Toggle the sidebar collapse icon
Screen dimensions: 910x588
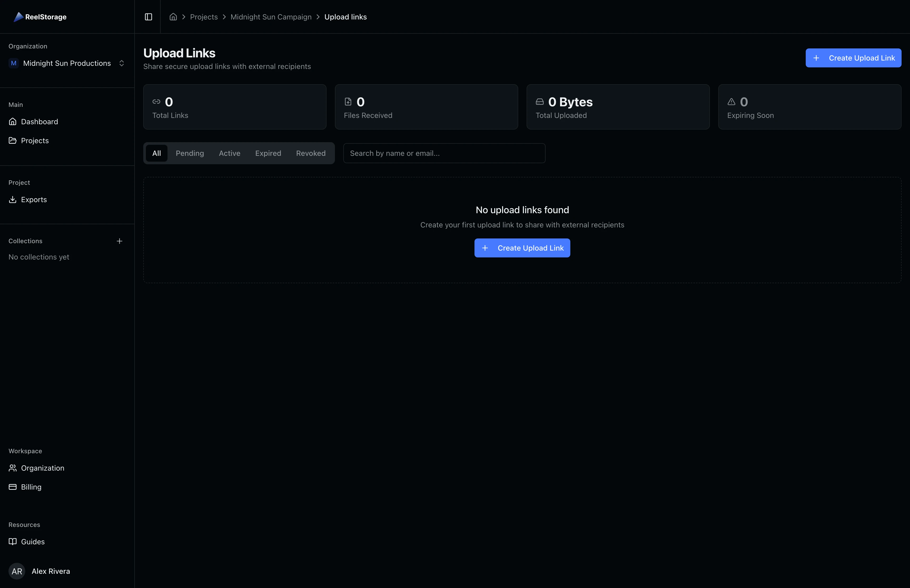click(148, 17)
